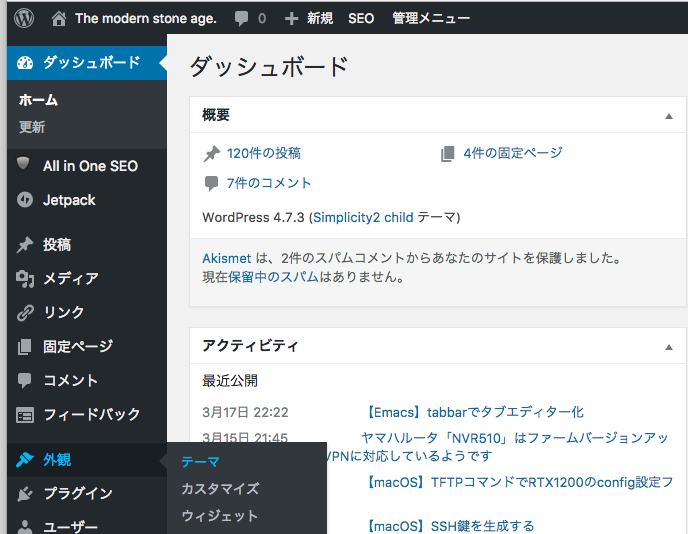The width and height of the screenshot is (688, 534).
Task: Click the feedback form icon beside フィードバック
Action: click(25, 415)
